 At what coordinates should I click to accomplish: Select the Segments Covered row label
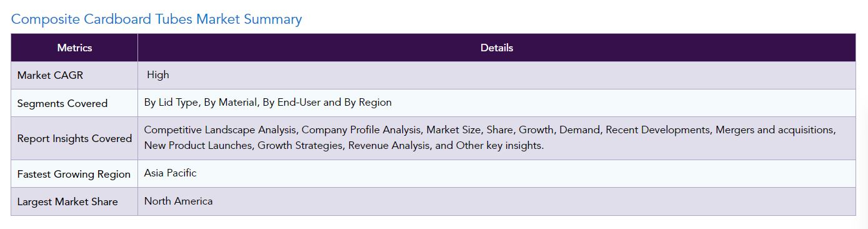click(x=62, y=103)
